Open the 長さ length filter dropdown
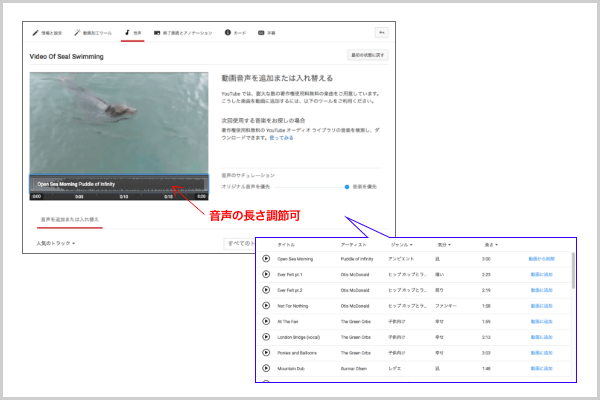This screenshot has height=400, width=600. 491,245
